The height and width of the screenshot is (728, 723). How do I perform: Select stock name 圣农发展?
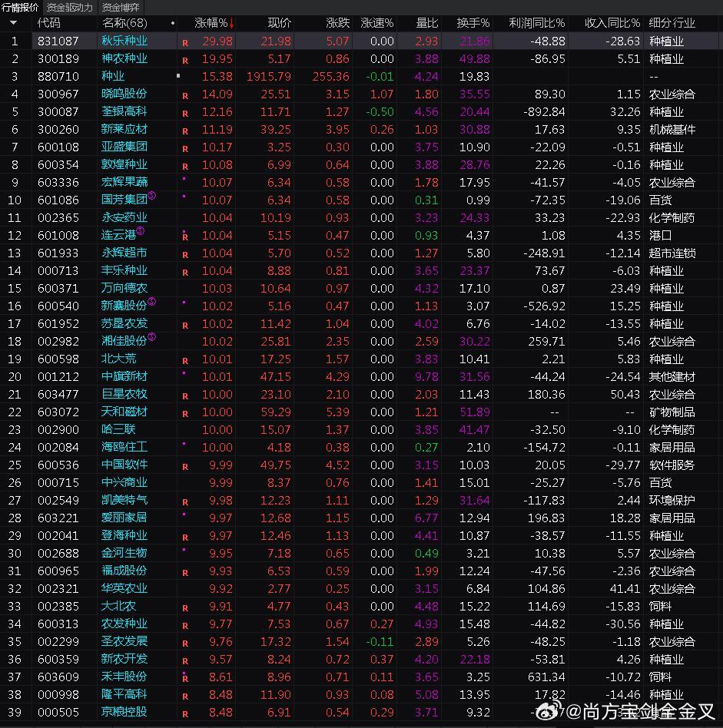[124, 641]
